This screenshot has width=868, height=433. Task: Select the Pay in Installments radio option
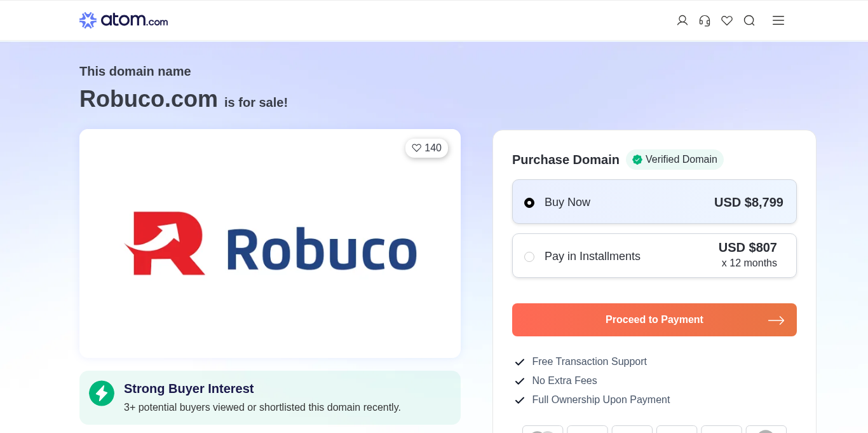click(529, 257)
